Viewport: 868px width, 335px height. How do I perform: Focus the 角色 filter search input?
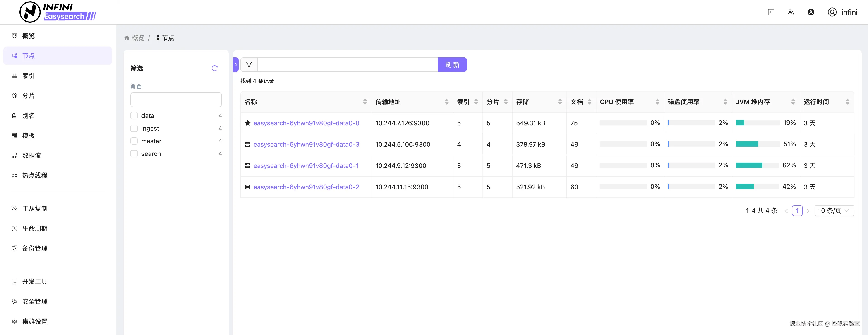pos(176,100)
